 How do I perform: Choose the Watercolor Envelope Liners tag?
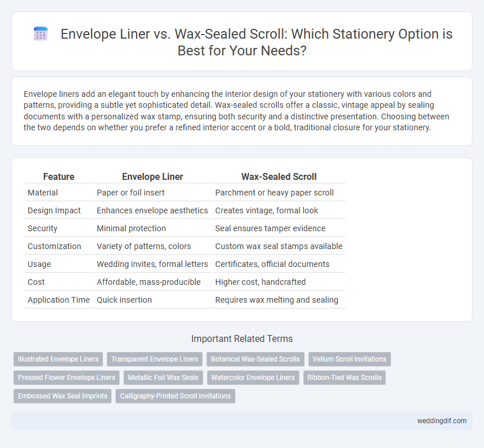click(x=253, y=378)
